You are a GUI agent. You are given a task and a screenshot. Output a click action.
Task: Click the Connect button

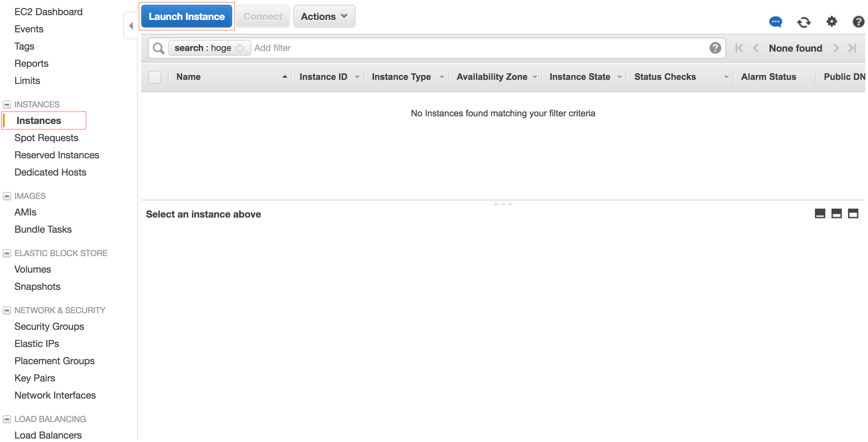pos(263,17)
